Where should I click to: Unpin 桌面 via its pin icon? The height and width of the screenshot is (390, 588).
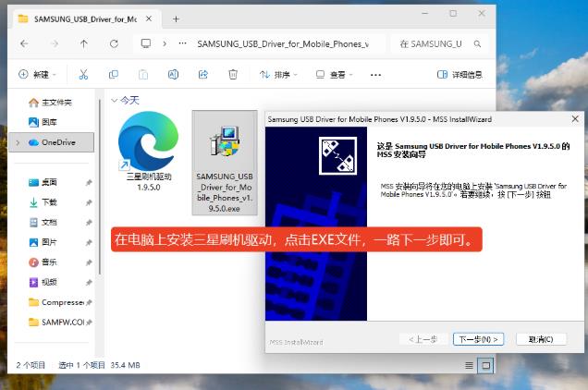(89, 183)
